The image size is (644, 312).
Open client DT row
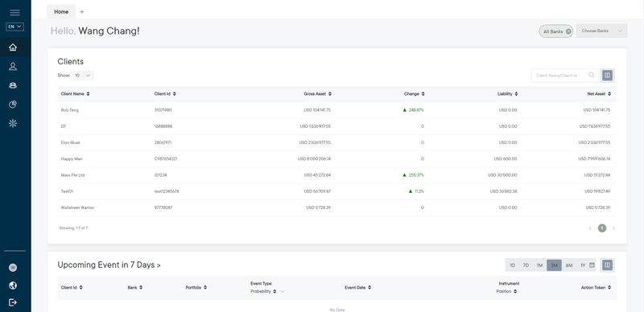pyautogui.click(x=336, y=126)
